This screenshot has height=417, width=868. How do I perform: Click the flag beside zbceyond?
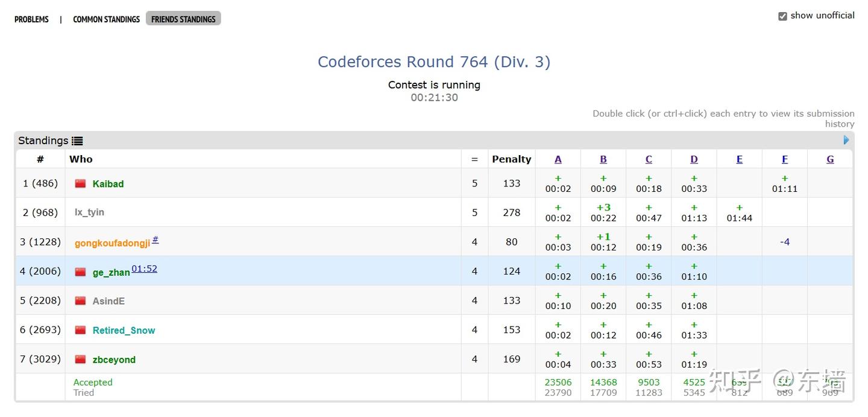[x=80, y=359]
